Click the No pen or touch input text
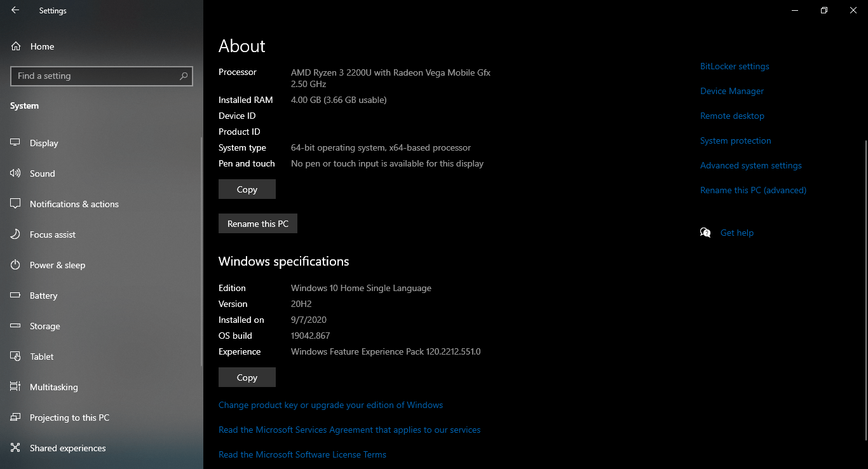This screenshot has height=469, width=868. pyautogui.click(x=387, y=163)
